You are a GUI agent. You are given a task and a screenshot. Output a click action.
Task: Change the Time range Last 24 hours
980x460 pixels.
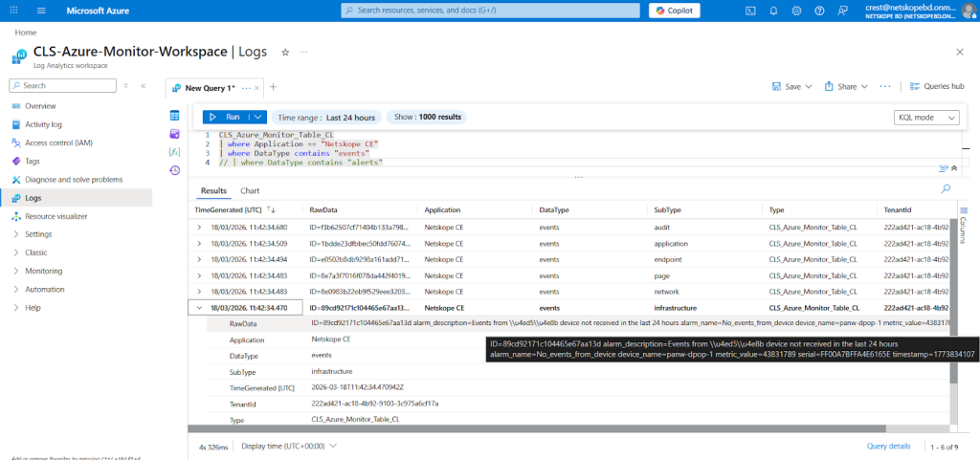pos(327,118)
